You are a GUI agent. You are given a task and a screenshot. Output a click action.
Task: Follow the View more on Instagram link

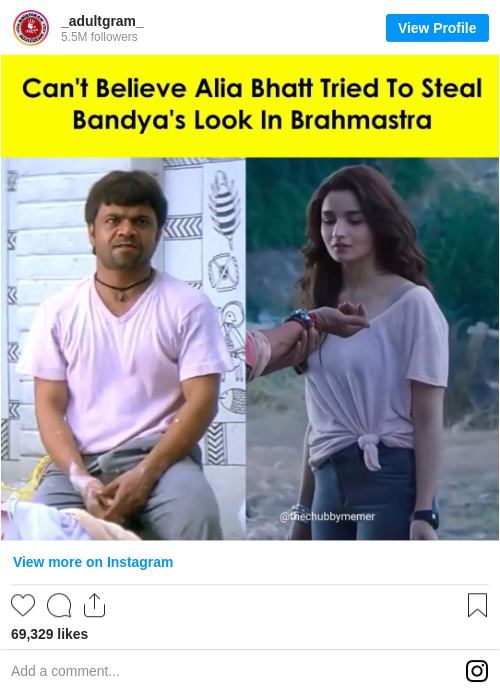(93, 562)
